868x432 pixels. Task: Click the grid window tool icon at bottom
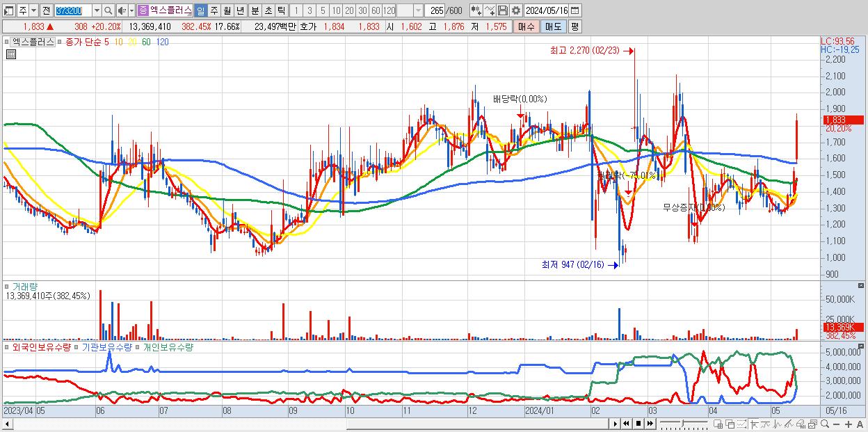coord(718,424)
